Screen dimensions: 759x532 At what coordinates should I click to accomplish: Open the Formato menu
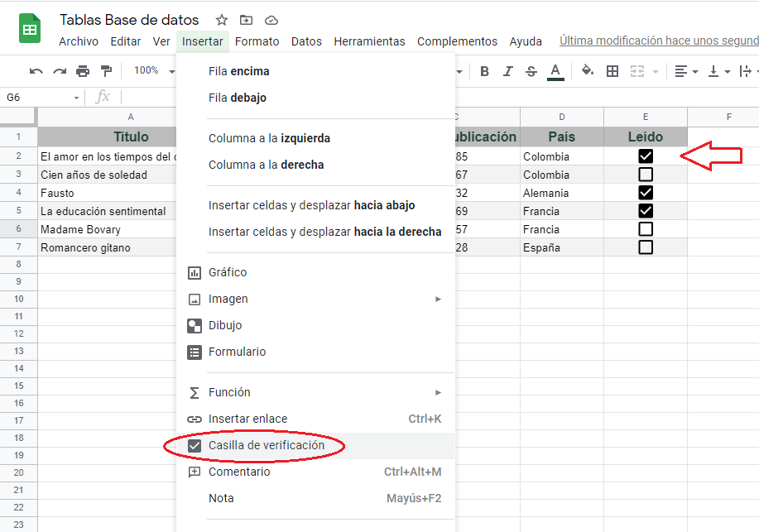(x=257, y=41)
